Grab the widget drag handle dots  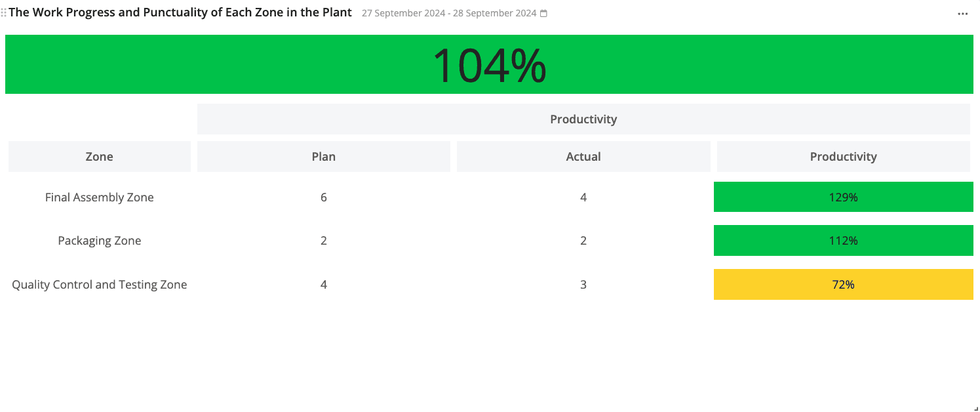pos(4,13)
